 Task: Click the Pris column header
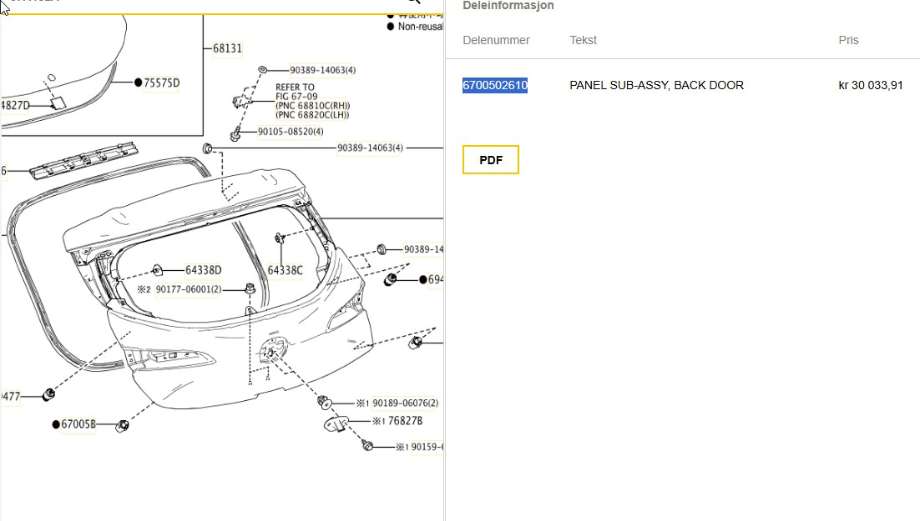click(x=848, y=40)
